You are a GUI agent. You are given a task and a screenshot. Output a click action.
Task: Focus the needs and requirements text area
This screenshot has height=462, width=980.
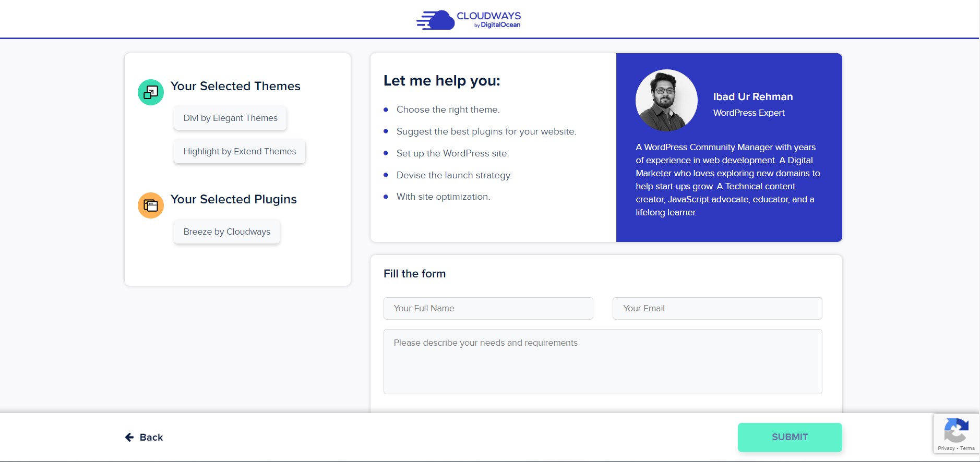(x=603, y=361)
